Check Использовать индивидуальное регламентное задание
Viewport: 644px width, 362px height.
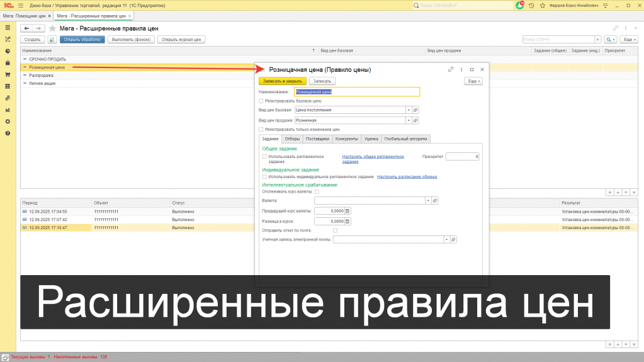(x=264, y=177)
